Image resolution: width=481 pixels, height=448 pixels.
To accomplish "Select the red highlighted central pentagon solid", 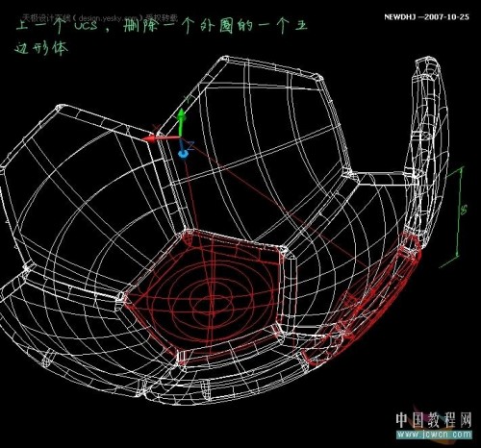I will [204, 296].
